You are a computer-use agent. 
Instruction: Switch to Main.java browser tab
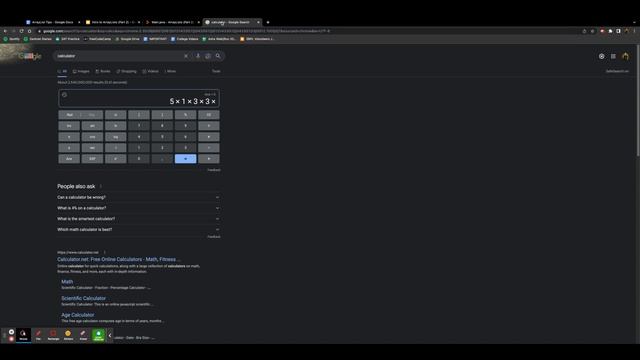[x=172, y=22]
